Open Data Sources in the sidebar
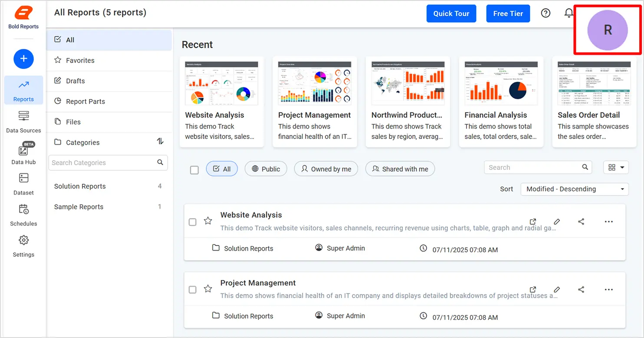Viewport: 644px width, 338px height. pyautogui.click(x=23, y=121)
